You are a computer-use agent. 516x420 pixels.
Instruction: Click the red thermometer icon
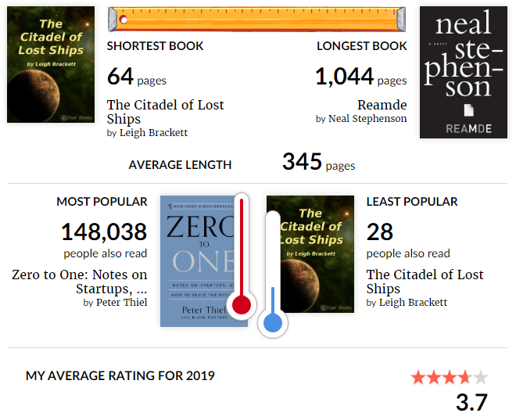point(242,257)
